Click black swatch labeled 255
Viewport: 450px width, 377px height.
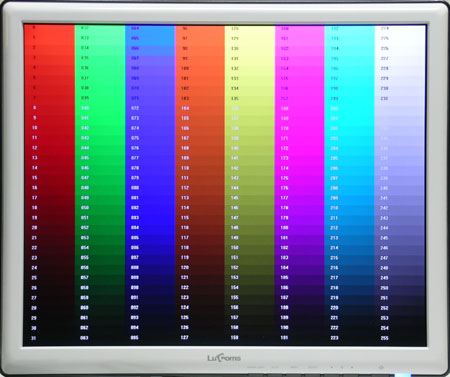[x=400, y=338]
